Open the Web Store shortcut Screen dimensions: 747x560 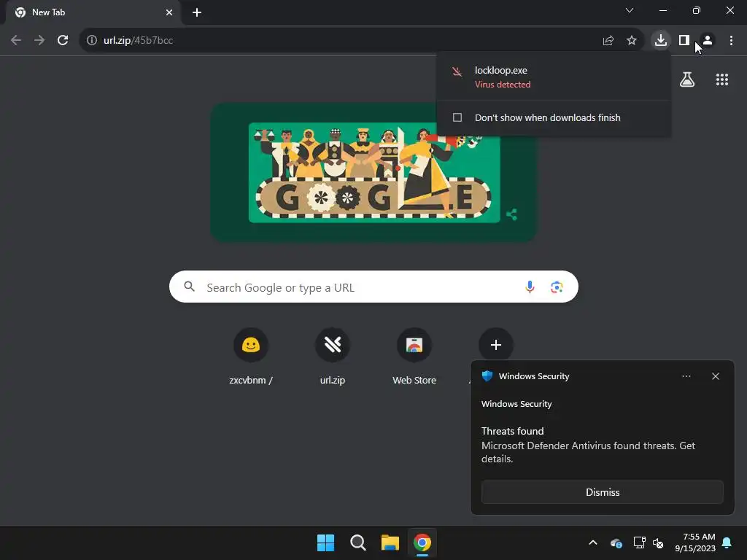[414, 357]
